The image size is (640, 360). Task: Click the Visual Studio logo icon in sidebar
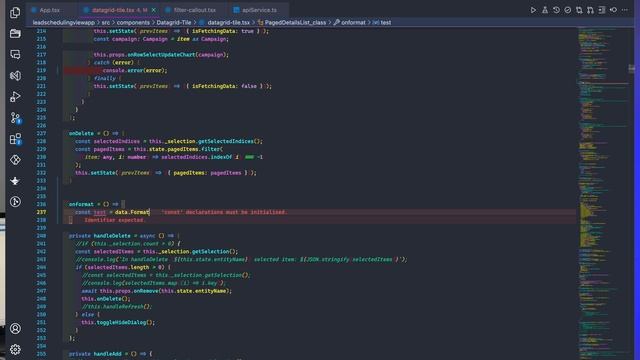click(15, 76)
